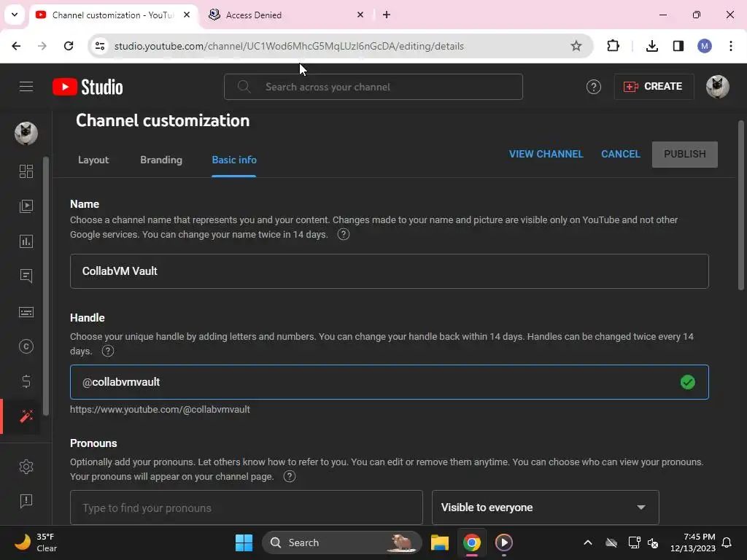Open Comments sidebar icon

(x=26, y=276)
